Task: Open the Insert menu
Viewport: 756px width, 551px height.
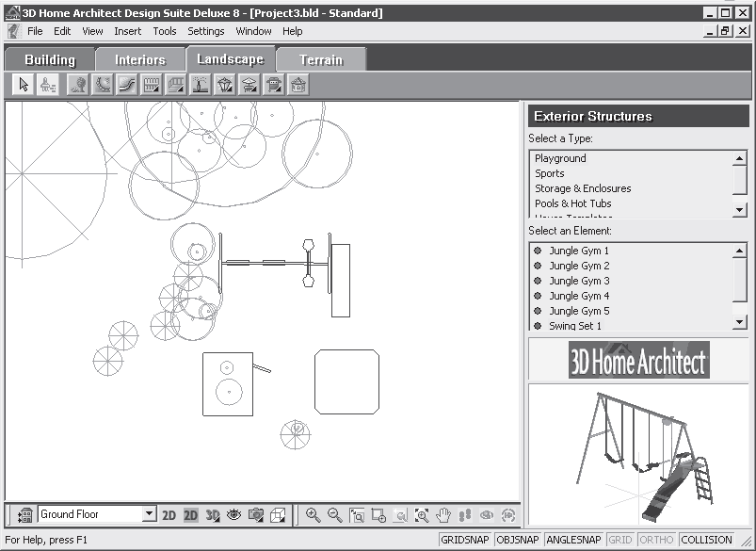Action: point(127,31)
